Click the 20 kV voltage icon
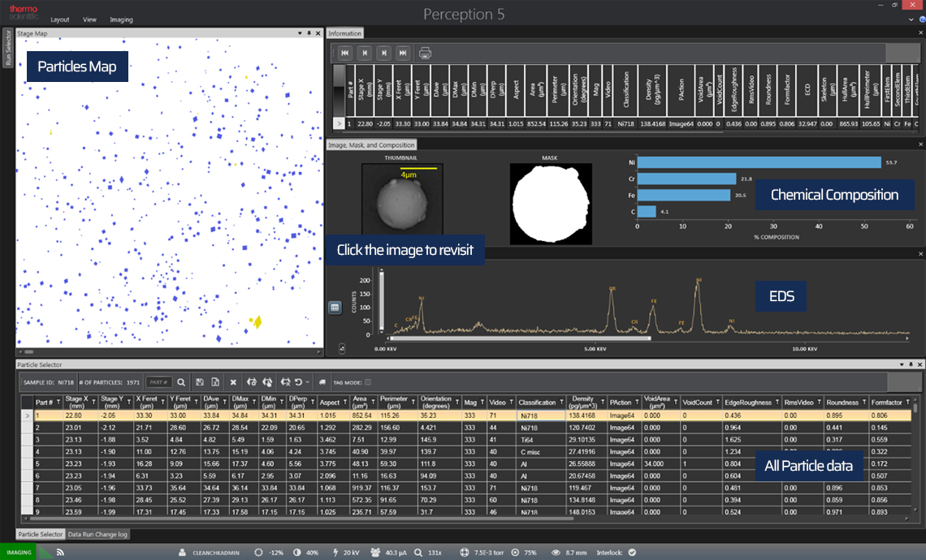Image resolution: width=926 pixels, height=560 pixels. pyautogui.click(x=335, y=553)
